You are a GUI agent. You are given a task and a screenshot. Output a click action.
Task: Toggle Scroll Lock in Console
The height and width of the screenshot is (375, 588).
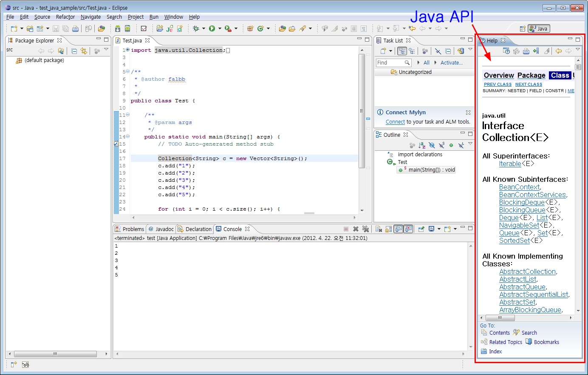(388, 229)
